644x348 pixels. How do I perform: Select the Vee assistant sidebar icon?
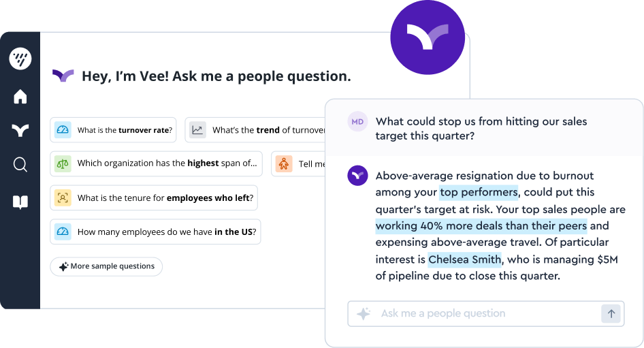[20, 130]
